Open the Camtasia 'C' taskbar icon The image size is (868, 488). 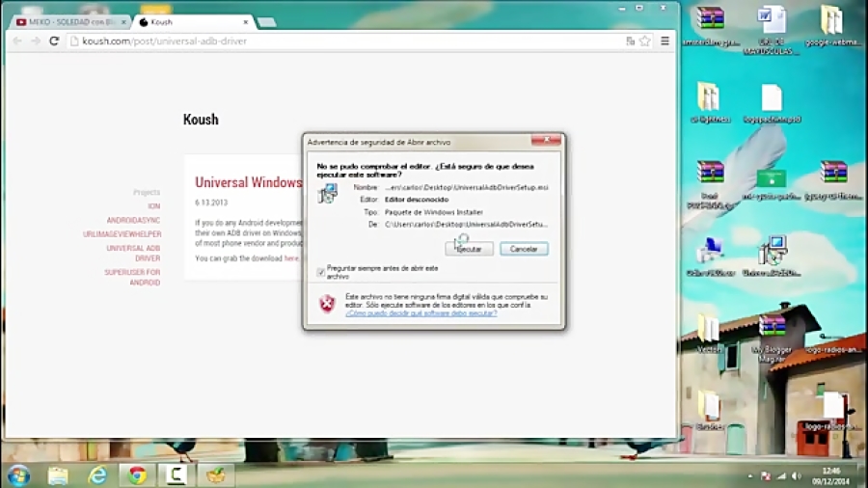pos(176,475)
